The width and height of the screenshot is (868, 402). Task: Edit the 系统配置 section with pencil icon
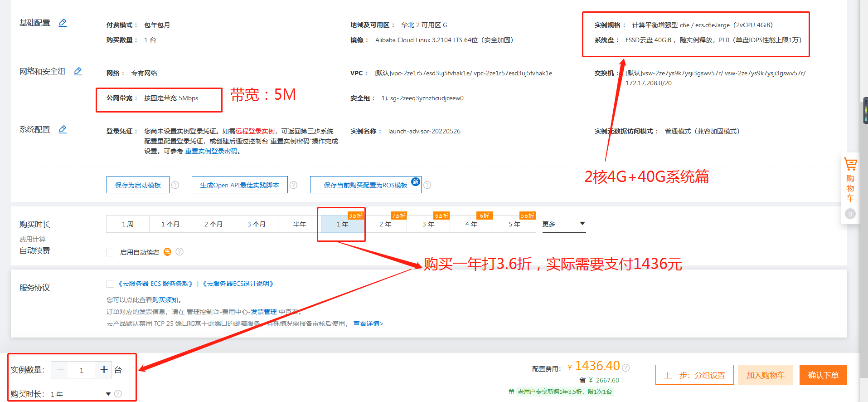pyautogui.click(x=63, y=129)
